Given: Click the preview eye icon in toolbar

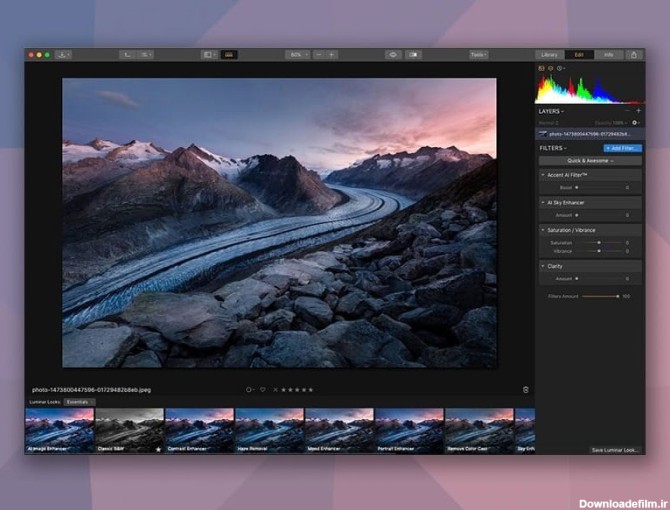Looking at the screenshot, I should coord(393,54).
